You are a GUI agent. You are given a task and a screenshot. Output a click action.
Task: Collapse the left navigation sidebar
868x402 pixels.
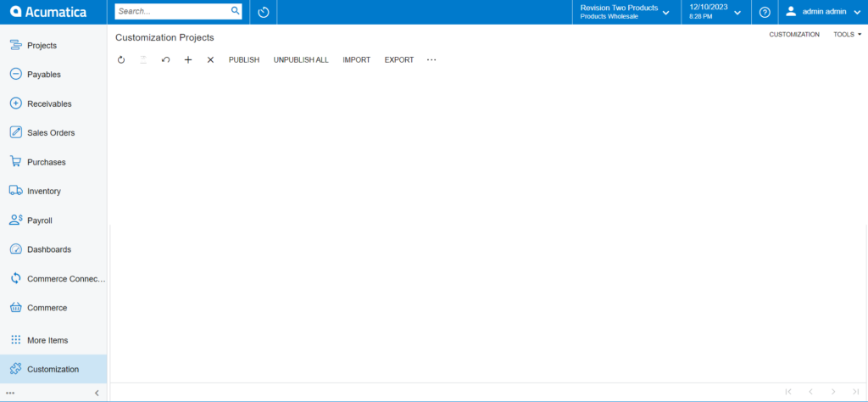[97, 394]
